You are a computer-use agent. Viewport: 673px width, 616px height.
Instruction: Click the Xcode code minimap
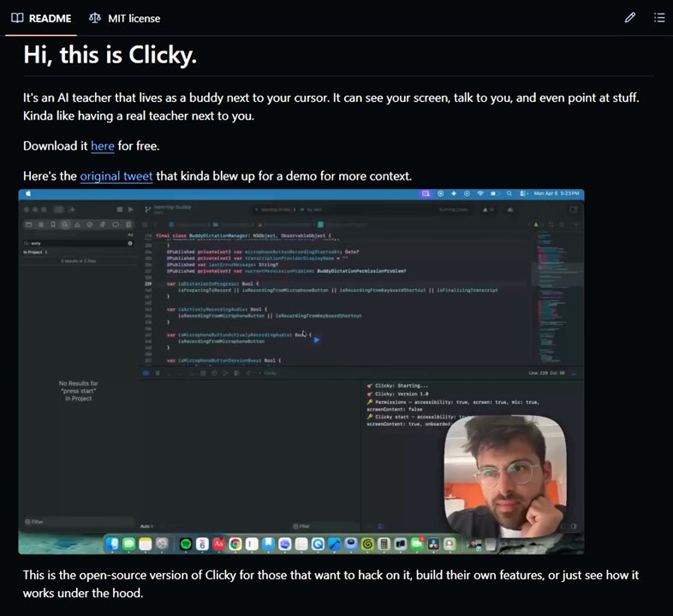click(x=556, y=297)
